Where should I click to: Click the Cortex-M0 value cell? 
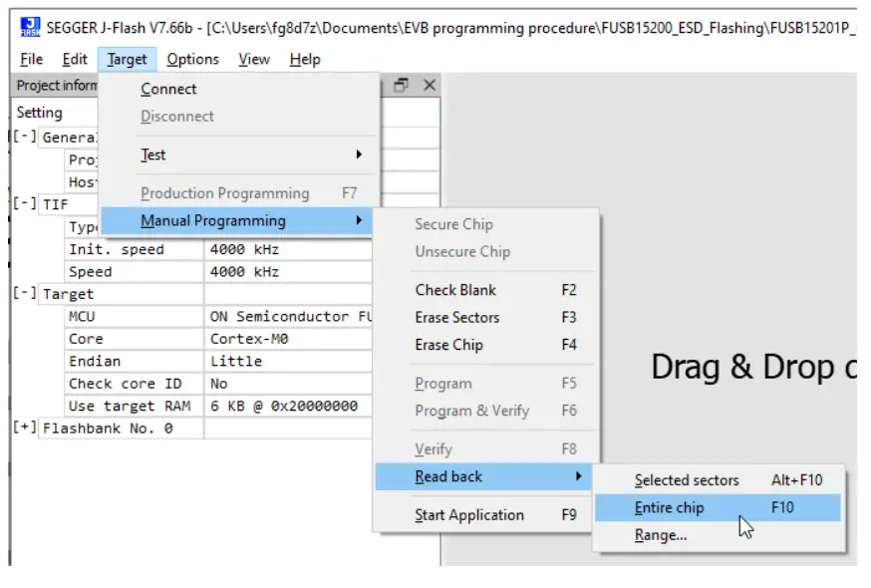pos(288,339)
